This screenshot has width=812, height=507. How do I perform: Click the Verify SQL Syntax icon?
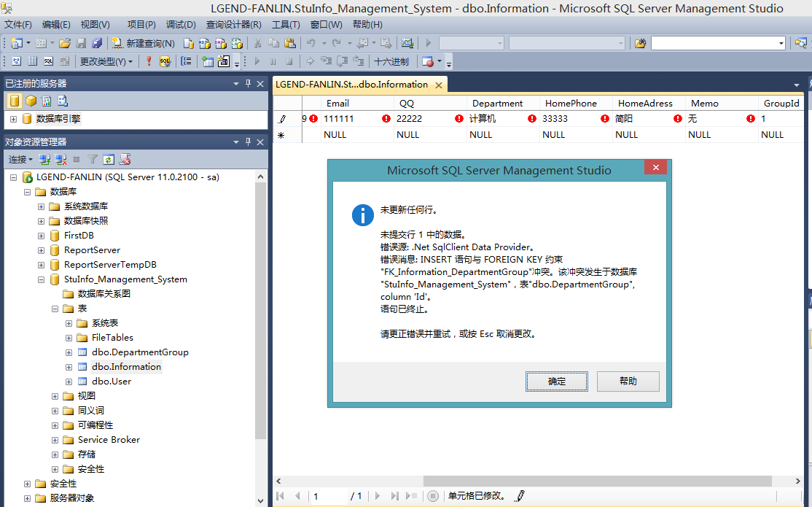[x=165, y=61]
